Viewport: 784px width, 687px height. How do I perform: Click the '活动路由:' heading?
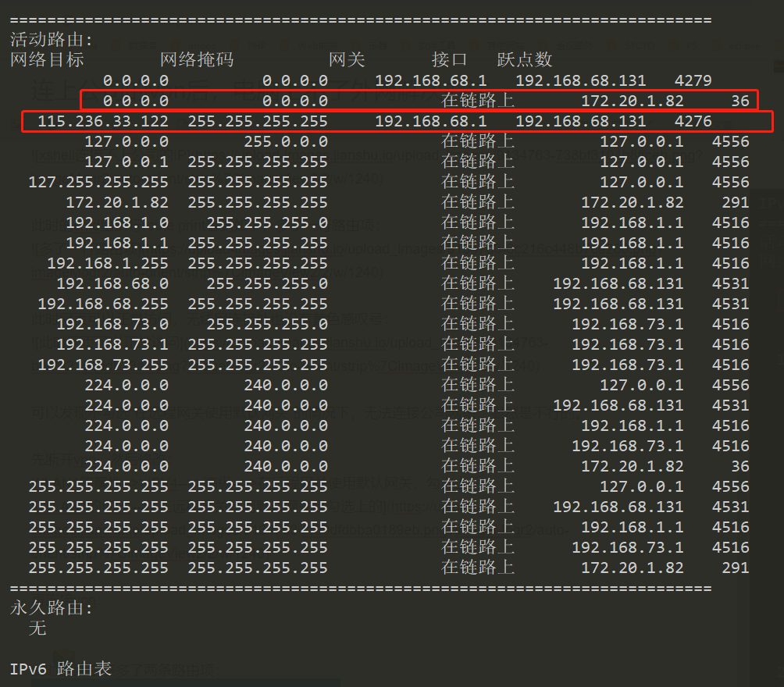(x=51, y=40)
